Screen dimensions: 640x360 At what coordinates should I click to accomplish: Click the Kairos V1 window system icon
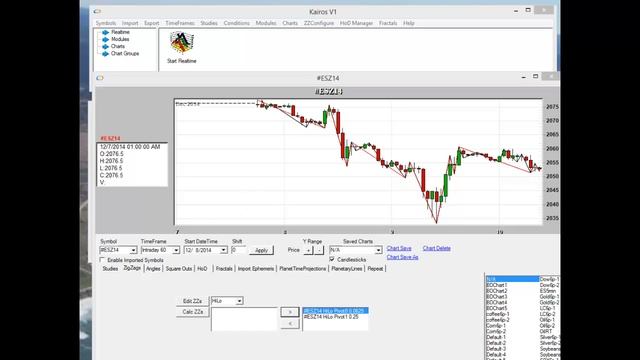point(97,11)
